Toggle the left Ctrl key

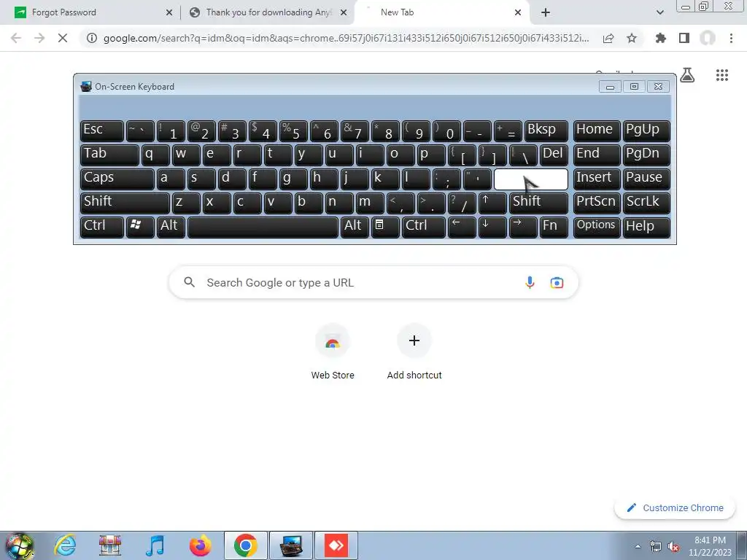(102, 227)
